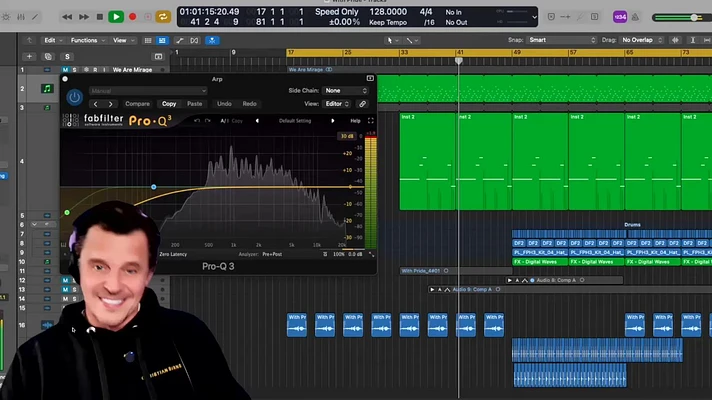Toggle the Pro-Q 3 plugin power button
Screen dimensions: 712x400
point(74,97)
